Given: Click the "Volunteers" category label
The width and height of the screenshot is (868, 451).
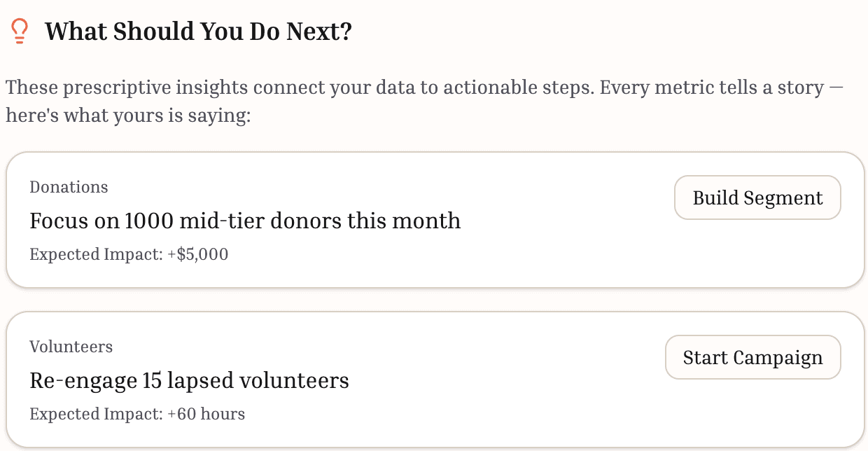Looking at the screenshot, I should (71, 347).
